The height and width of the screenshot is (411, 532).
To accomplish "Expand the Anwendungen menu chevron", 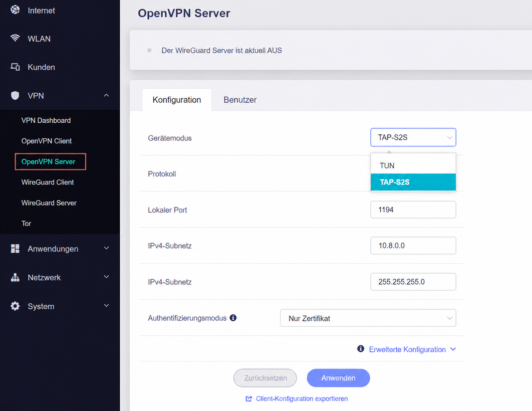I will pyautogui.click(x=106, y=248).
